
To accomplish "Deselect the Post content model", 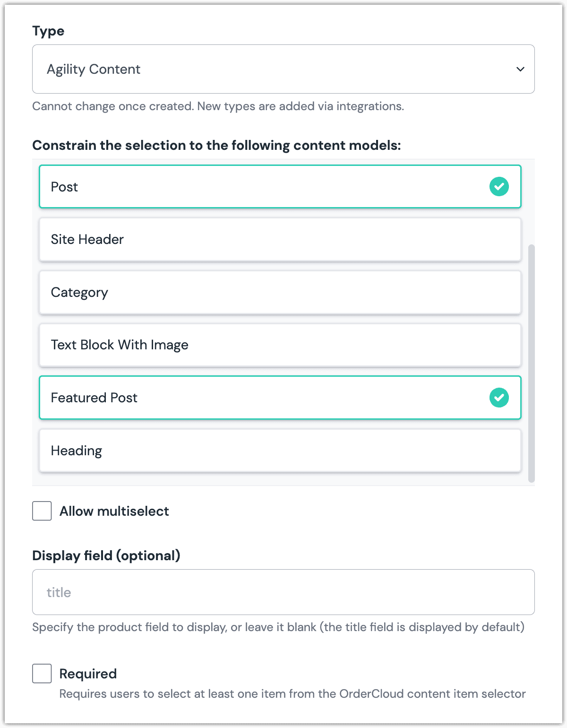I will (x=280, y=187).
